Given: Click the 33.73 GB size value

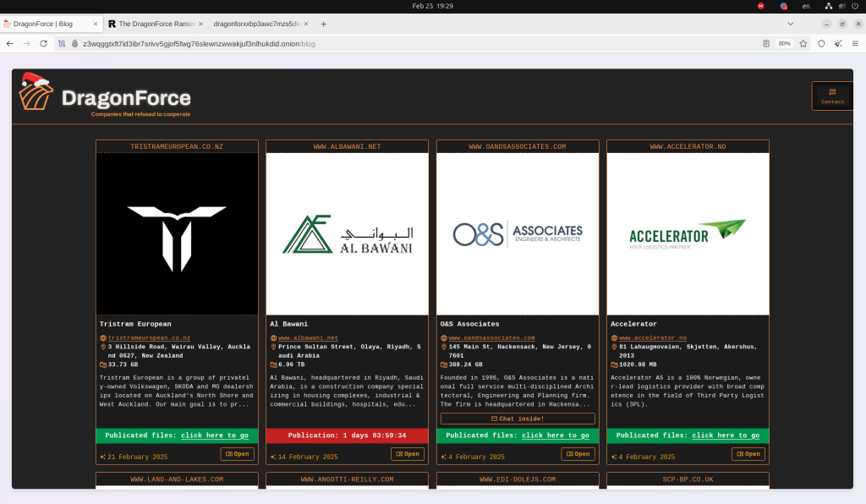Looking at the screenshot, I should [123, 364].
